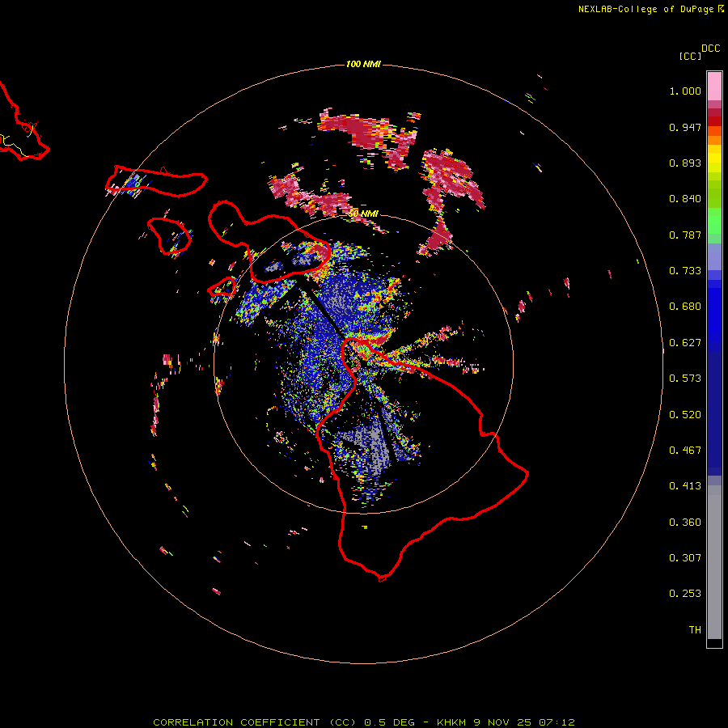Image resolution: width=728 pixels, height=728 pixels.
Task: Click the 0.520 colorbar value
Action: [x=685, y=415]
